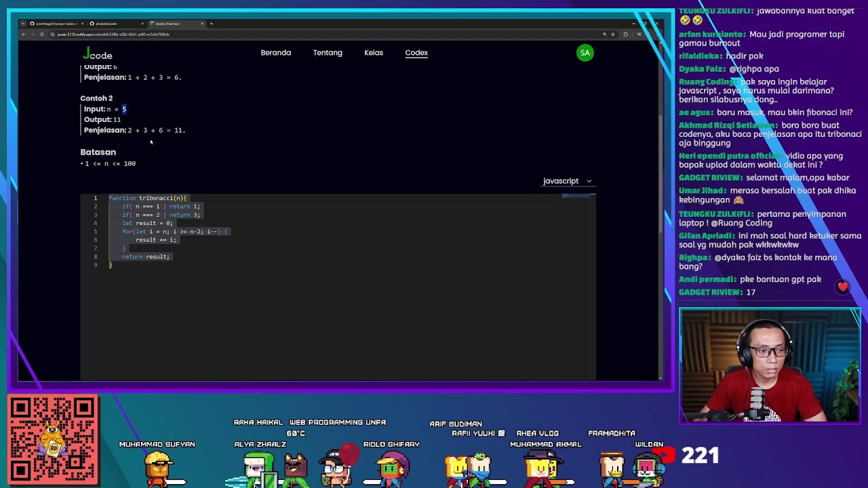This screenshot has width=868, height=488.
Task: Click the 'GADGET RIVIEW: 17' chat message
Action: [x=717, y=292]
